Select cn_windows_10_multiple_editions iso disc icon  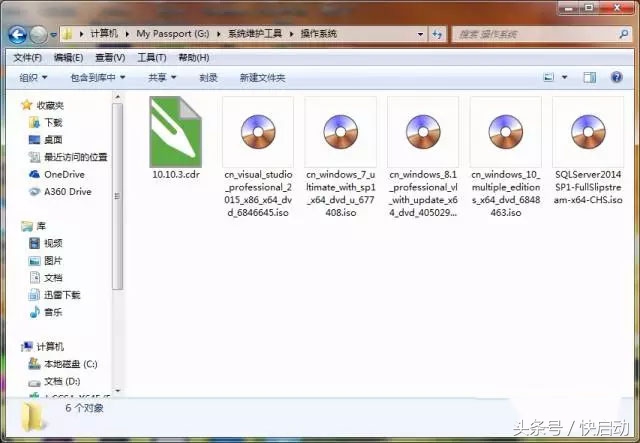(506, 132)
